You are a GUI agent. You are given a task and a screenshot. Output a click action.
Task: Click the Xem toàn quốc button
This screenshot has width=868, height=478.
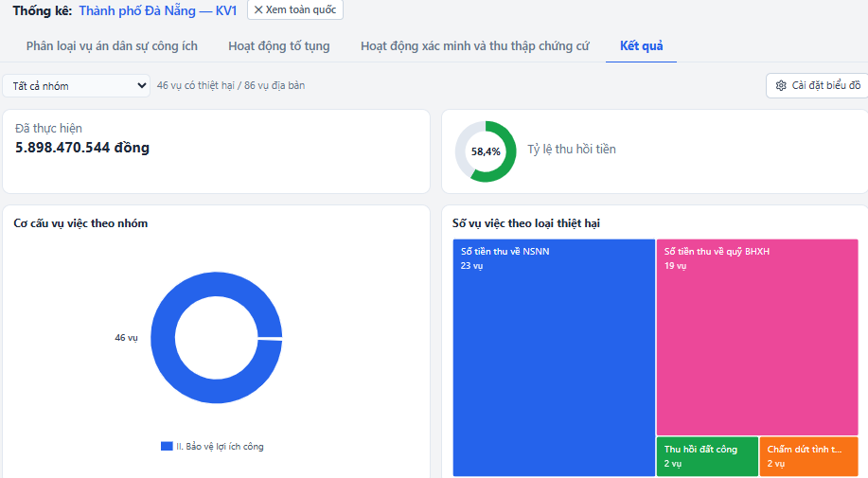pos(295,10)
